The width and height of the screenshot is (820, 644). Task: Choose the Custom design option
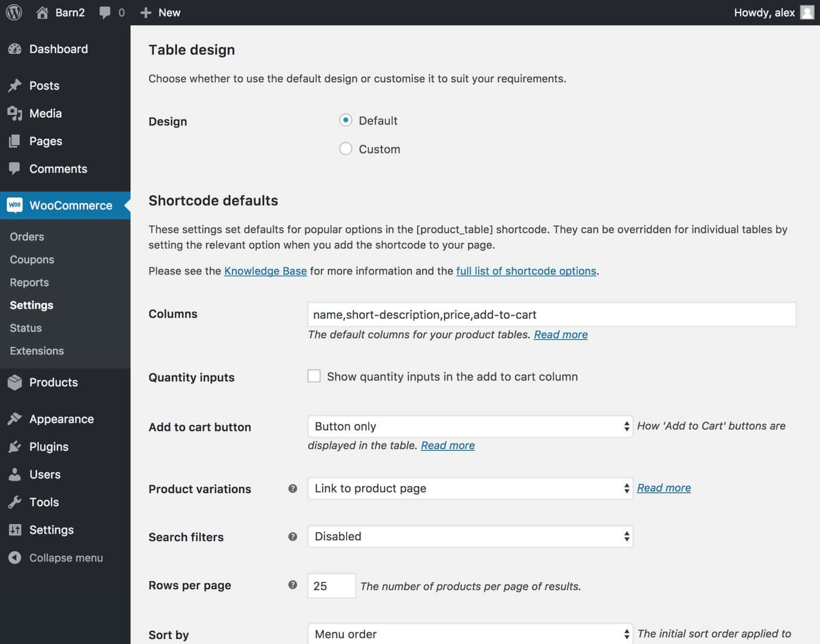click(x=346, y=148)
